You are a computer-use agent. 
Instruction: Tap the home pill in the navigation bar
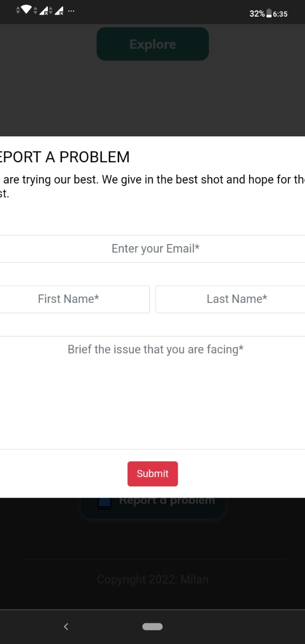152,626
